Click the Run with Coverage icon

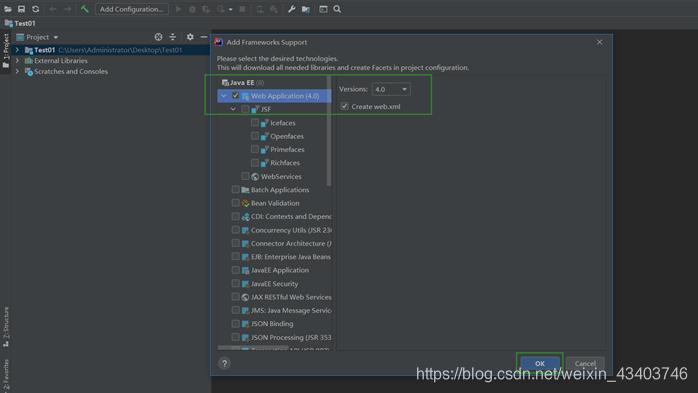[206, 9]
